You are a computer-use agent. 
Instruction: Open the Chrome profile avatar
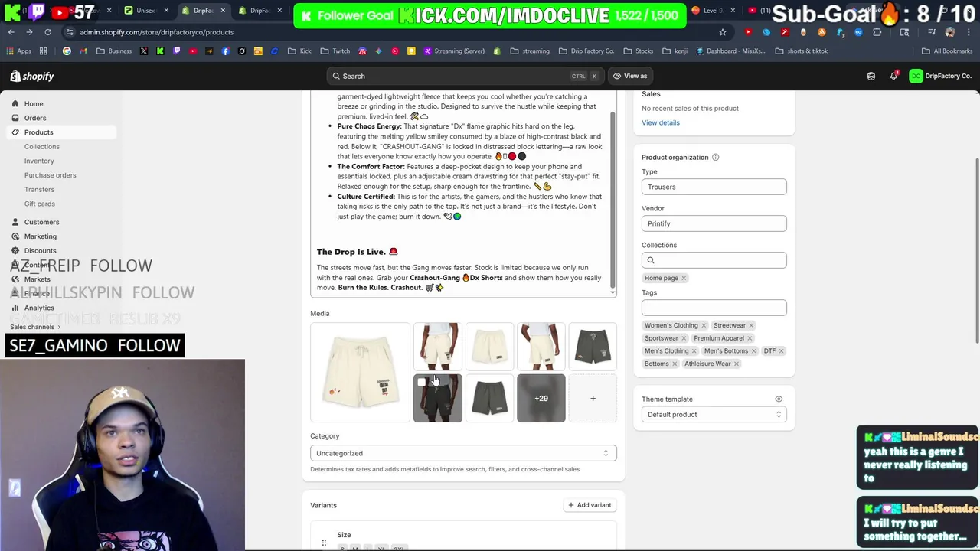point(950,32)
